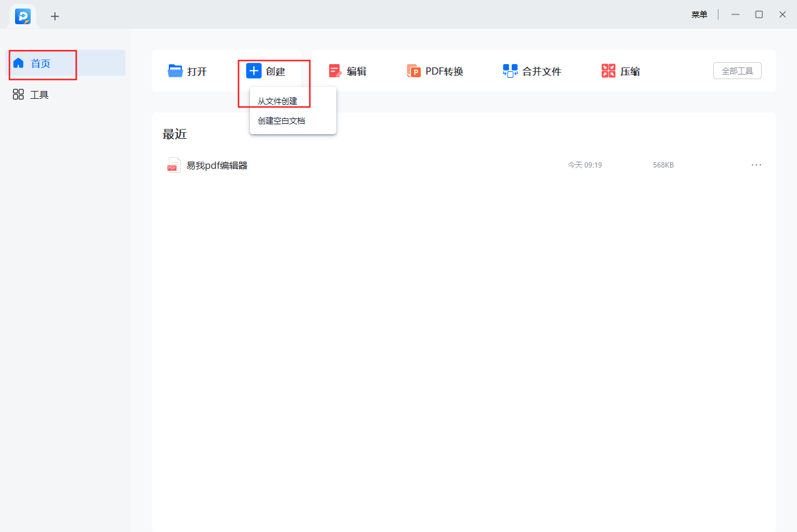Open recent file 易我pdf编辑器
The height and width of the screenshot is (532, 797).
click(x=217, y=166)
